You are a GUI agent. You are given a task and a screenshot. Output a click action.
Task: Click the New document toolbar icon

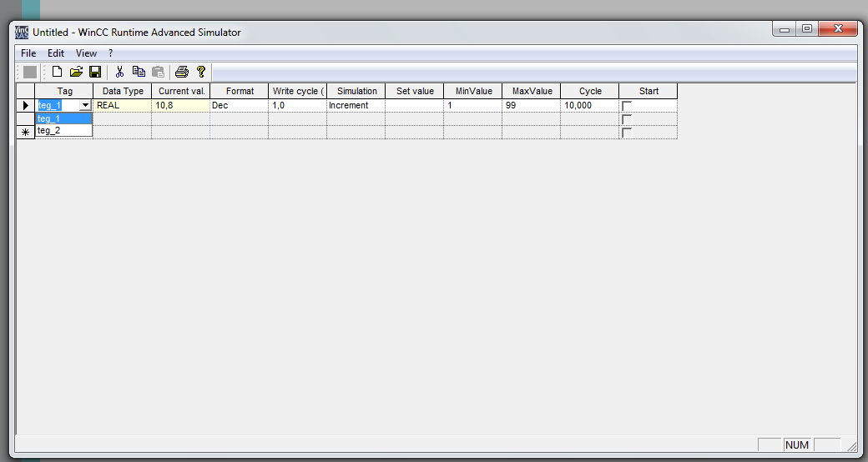point(57,72)
